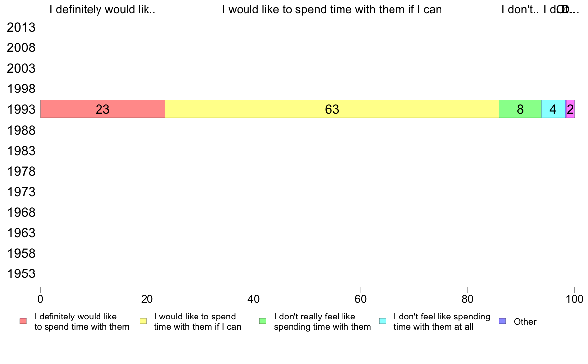588x364 pixels.
Task: Select the 2013 year row
Action: [21, 27]
